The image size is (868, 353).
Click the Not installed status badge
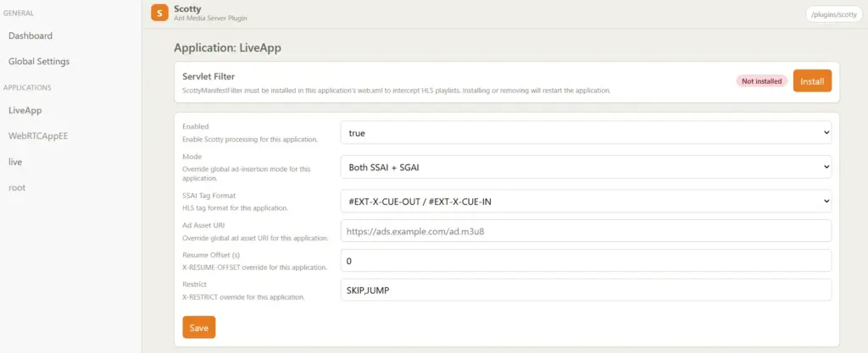(762, 81)
